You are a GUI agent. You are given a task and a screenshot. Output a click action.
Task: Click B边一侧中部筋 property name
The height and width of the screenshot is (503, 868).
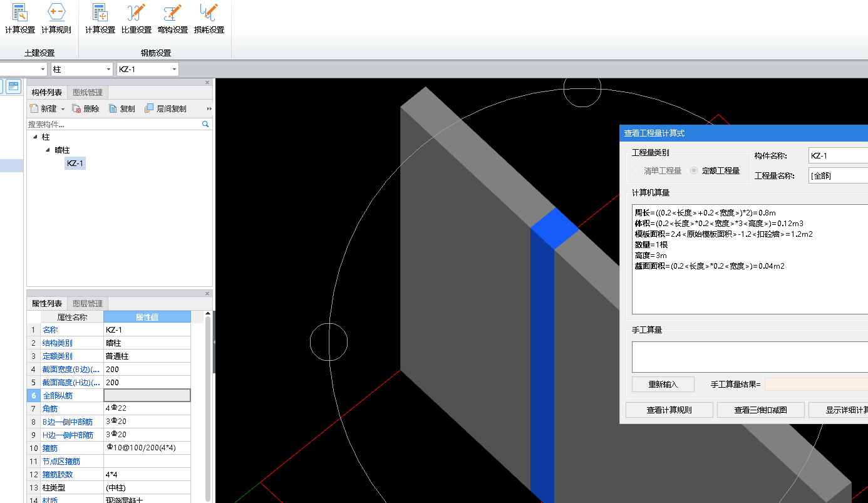point(71,422)
